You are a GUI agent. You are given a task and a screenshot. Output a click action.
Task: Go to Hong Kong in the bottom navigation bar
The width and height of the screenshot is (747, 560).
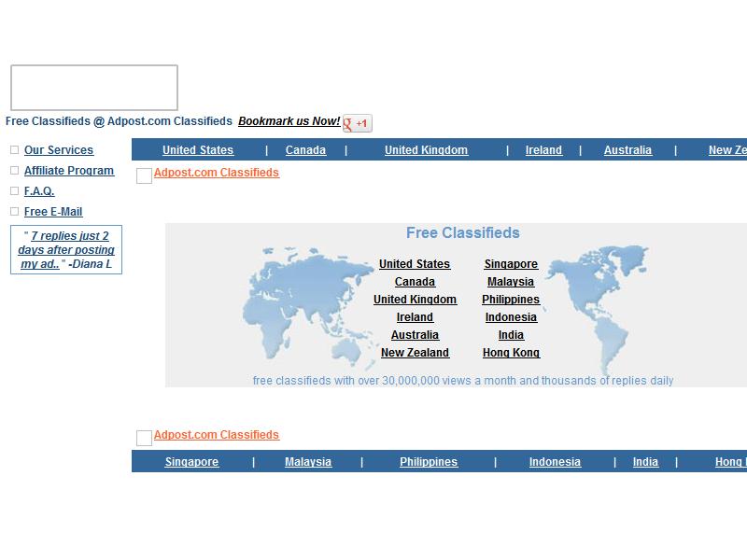pyautogui.click(x=731, y=462)
